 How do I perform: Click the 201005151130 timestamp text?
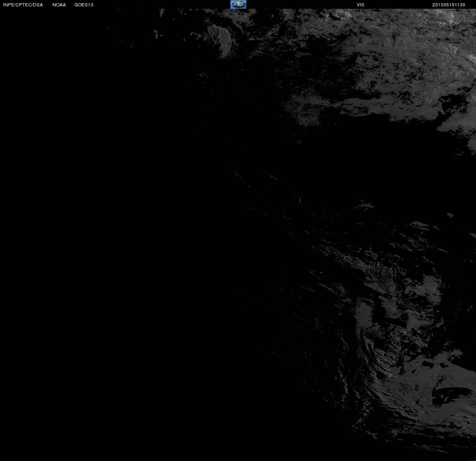click(449, 5)
